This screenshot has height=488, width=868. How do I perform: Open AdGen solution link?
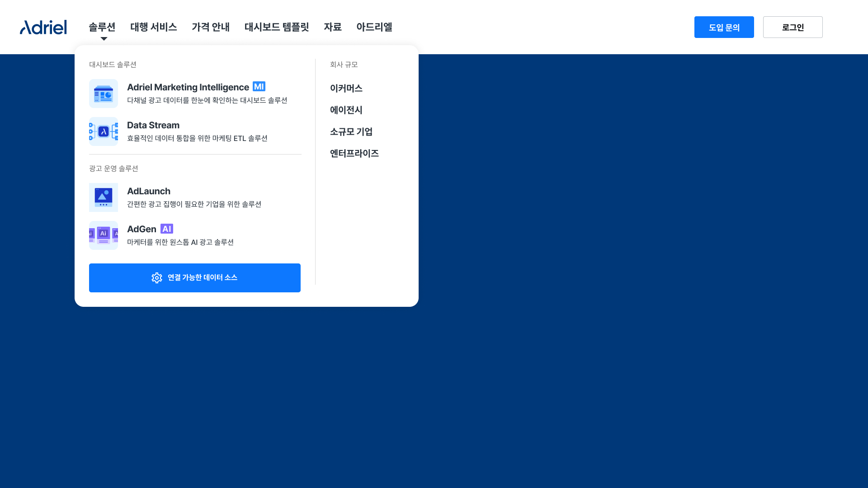coord(142,229)
